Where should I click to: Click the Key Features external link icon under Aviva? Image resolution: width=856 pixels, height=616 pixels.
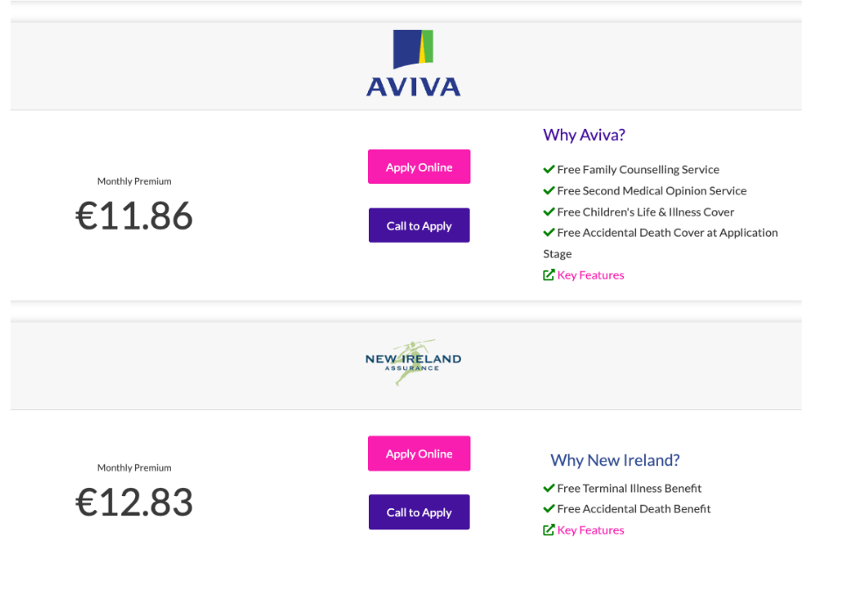[547, 274]
